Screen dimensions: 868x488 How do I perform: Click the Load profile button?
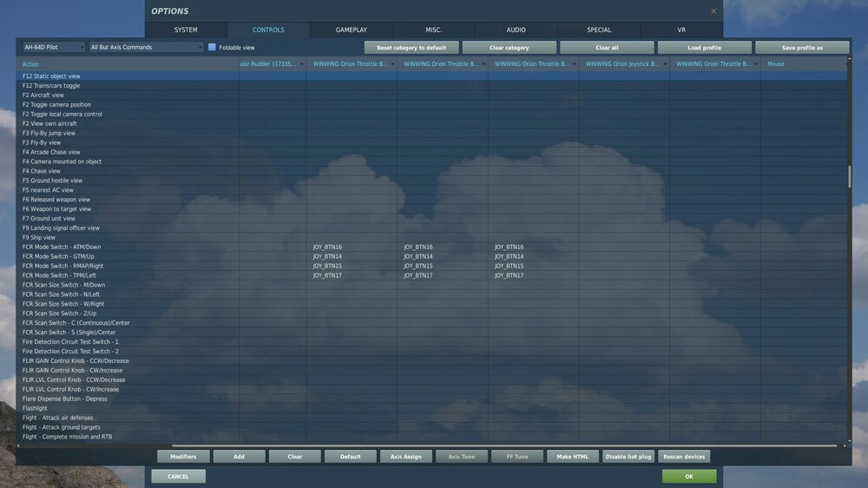pyautogui.click(x=705, y=48)
